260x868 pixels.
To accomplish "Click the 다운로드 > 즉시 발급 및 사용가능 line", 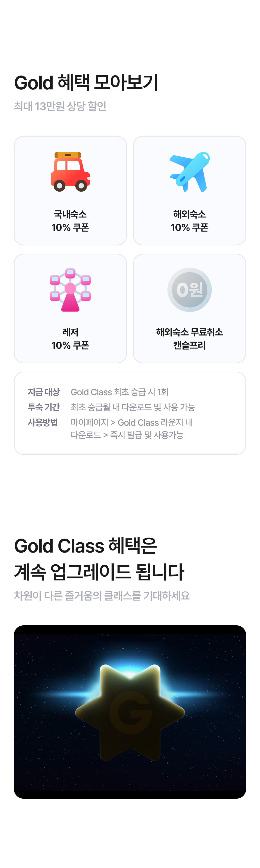I will pyautogui.click(x=127, y=435).
